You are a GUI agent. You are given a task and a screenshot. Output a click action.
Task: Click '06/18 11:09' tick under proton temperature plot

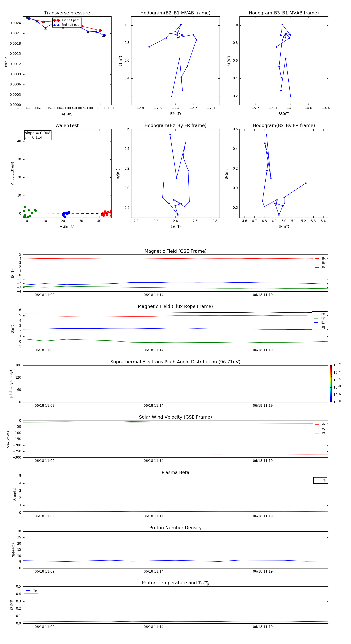[x=44, y=627]
